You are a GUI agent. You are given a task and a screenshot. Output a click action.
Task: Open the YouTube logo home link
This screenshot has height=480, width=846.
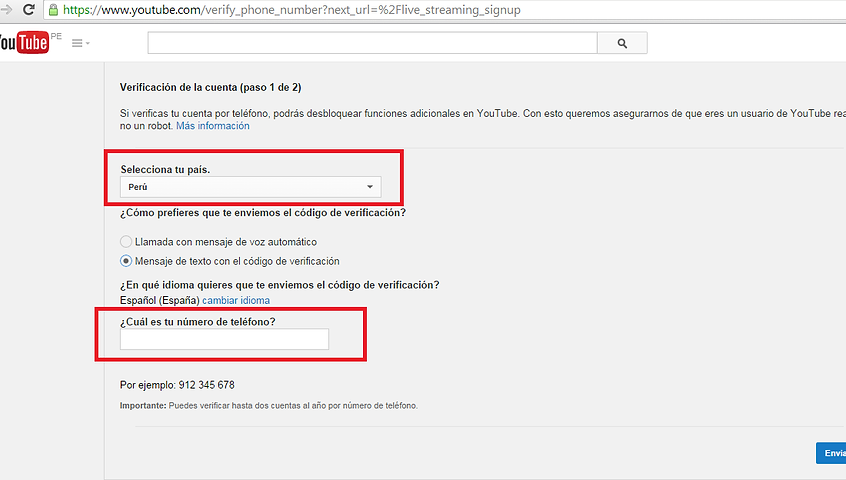(24, 43)
